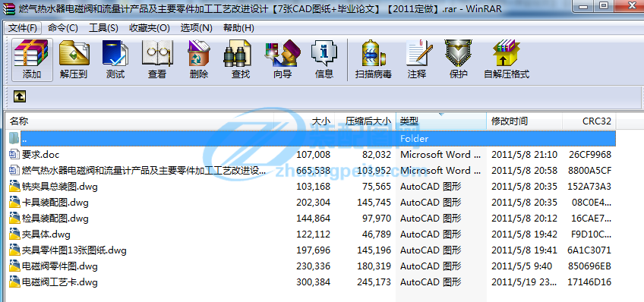Click Word icon beside 要求.doc
The height and width of the screenshot is (302, 644).
point(14,155)
